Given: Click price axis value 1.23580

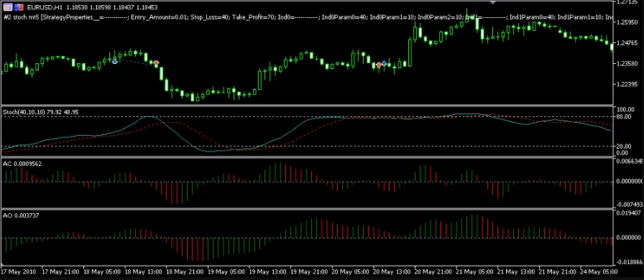Looking at the screenshot, I should (628, 64).
